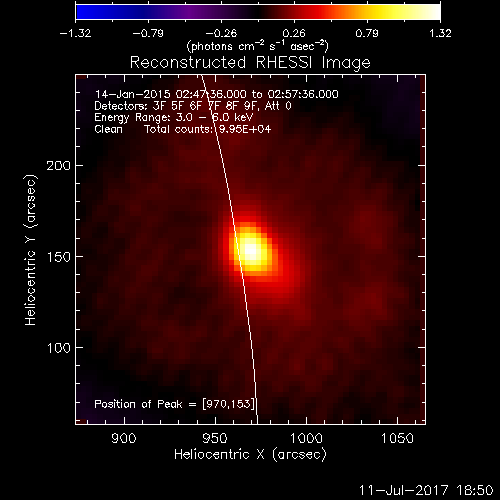
Task: Click the positive colorbar value '0.79'
Action: tap(367, 33)
